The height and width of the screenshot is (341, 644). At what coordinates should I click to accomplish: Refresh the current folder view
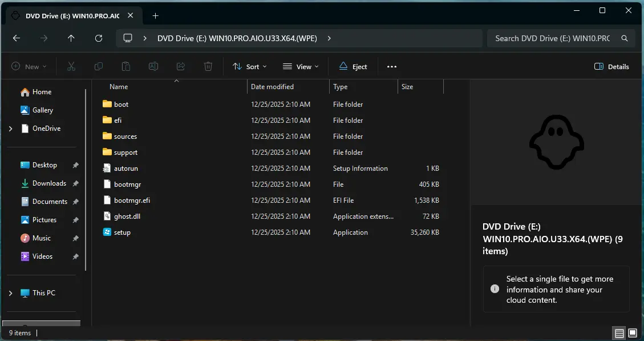(x=99, y=38)
